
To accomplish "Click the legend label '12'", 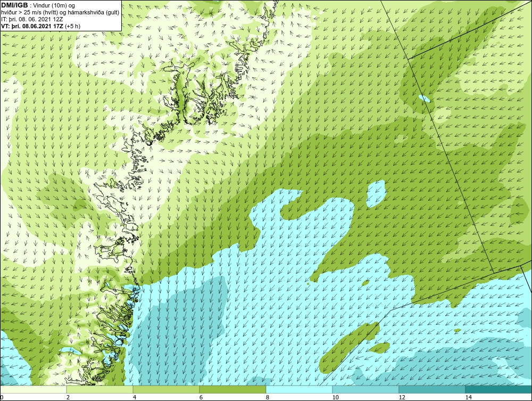I will click(402, 397).
